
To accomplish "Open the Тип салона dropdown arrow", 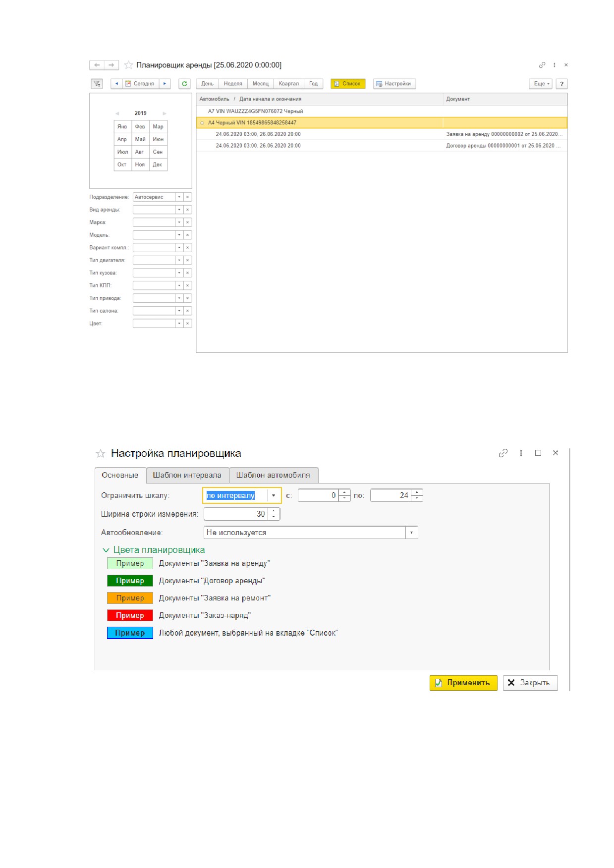I will 179,311.
